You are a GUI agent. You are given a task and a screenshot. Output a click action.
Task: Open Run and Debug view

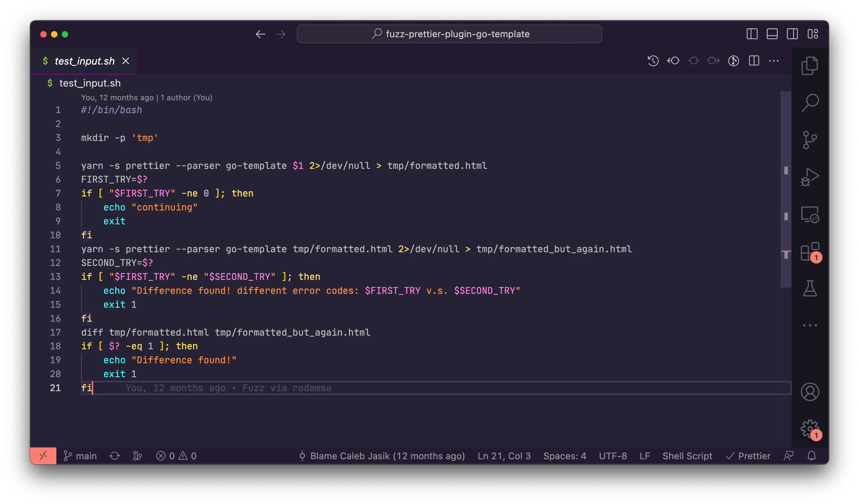tap(810, 177)
